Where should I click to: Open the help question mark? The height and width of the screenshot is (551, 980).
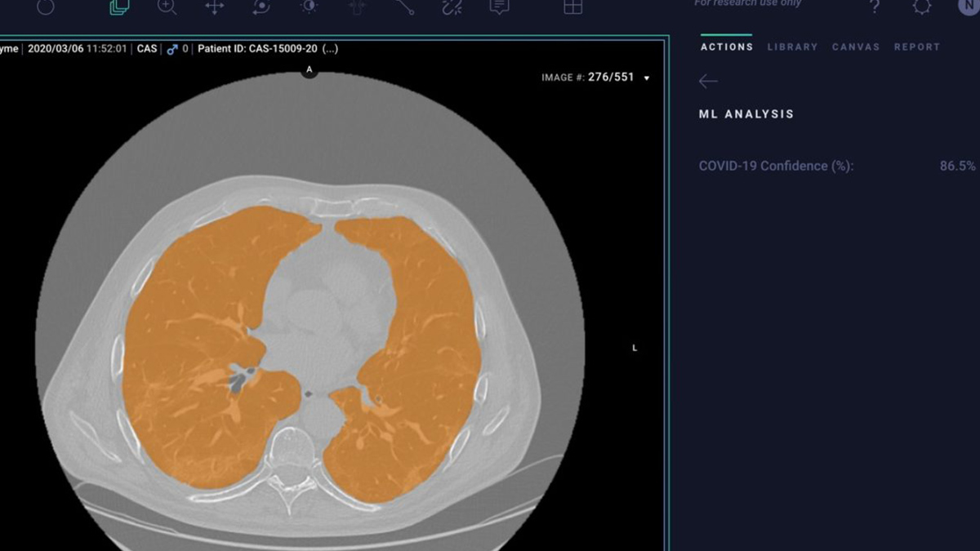click(874, 7)
